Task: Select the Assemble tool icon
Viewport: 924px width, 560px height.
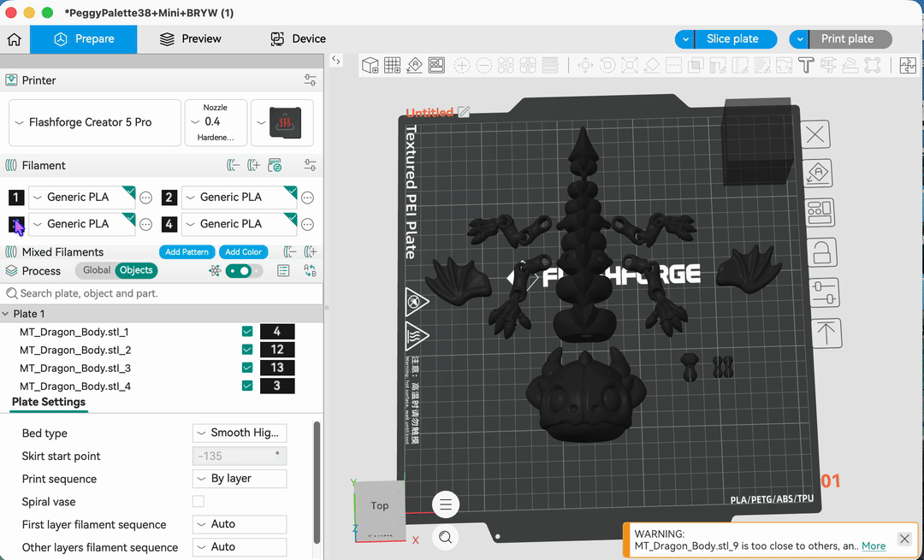Action: point(850,65)
